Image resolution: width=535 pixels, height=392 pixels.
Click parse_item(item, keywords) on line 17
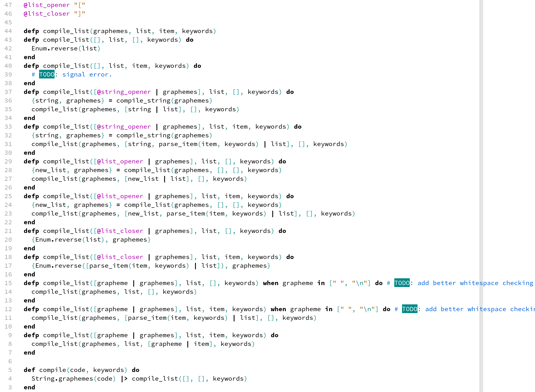(139, 266)
